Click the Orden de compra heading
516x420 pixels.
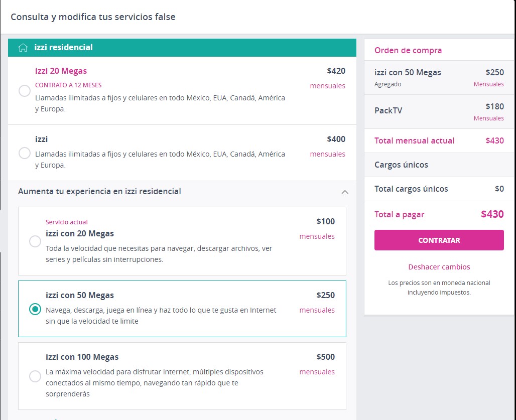click(408, 51)
